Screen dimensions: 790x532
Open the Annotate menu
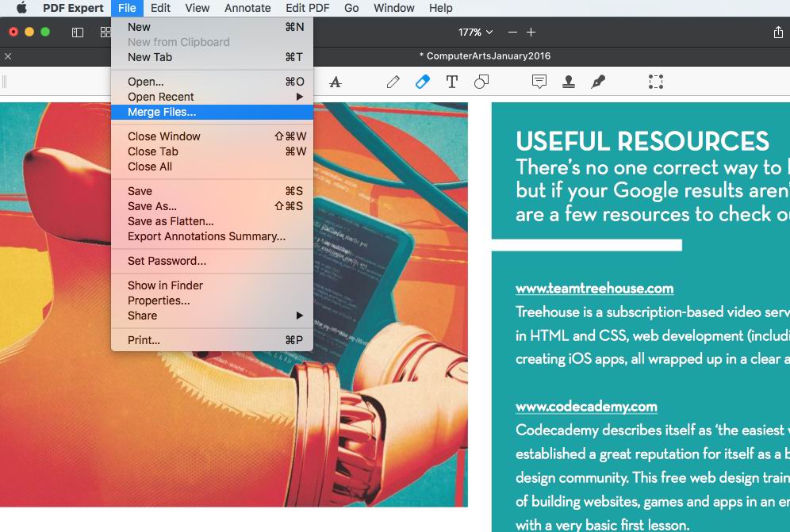click(247, 8)
